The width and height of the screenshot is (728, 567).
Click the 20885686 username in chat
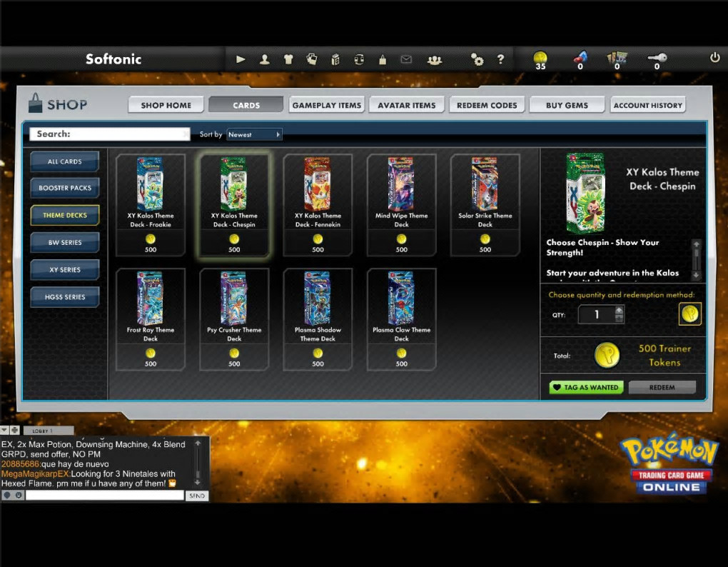[20, 464]
